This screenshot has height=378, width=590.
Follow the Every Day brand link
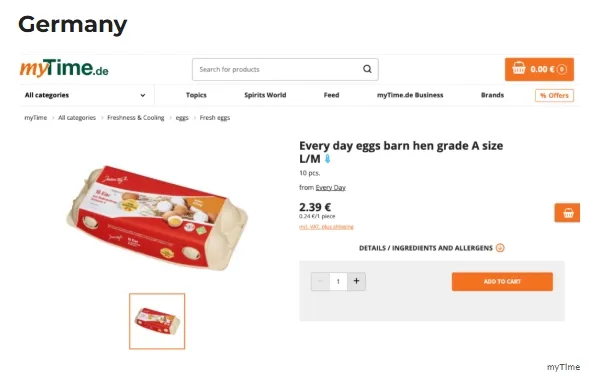tap(330, 187)
